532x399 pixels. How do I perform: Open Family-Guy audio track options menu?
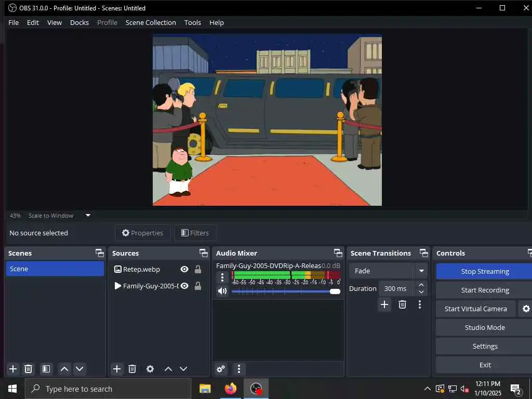(222, 277)
